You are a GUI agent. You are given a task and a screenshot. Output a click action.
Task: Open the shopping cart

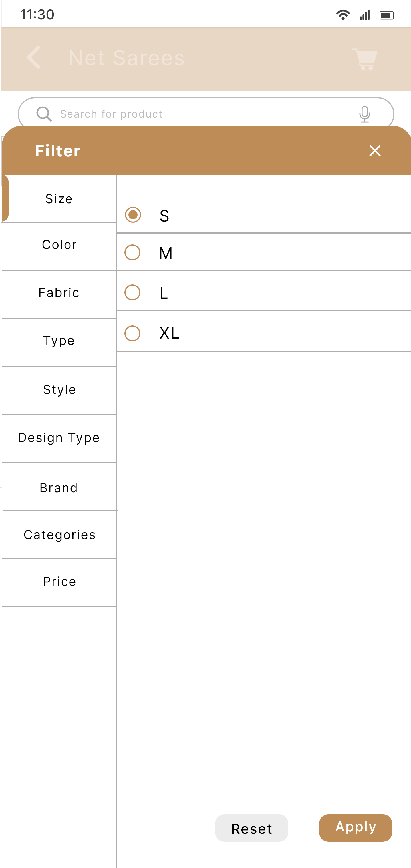click(365, 59)
